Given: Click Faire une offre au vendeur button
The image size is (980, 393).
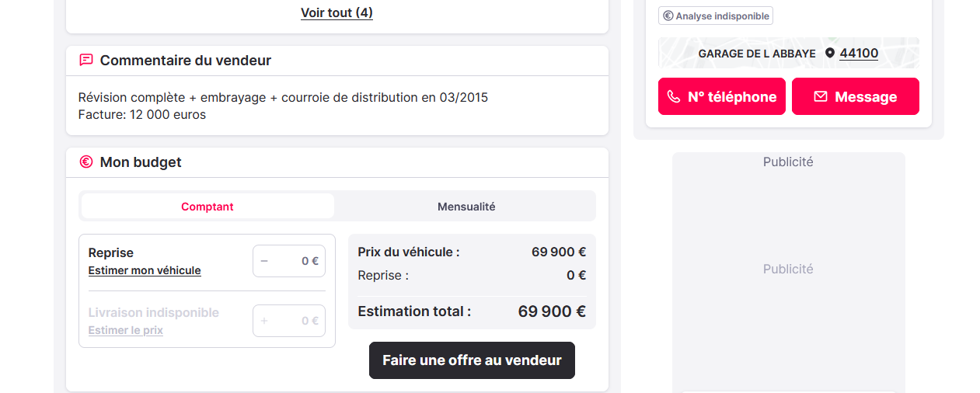Looking at the screenshot, I should 472,360.
